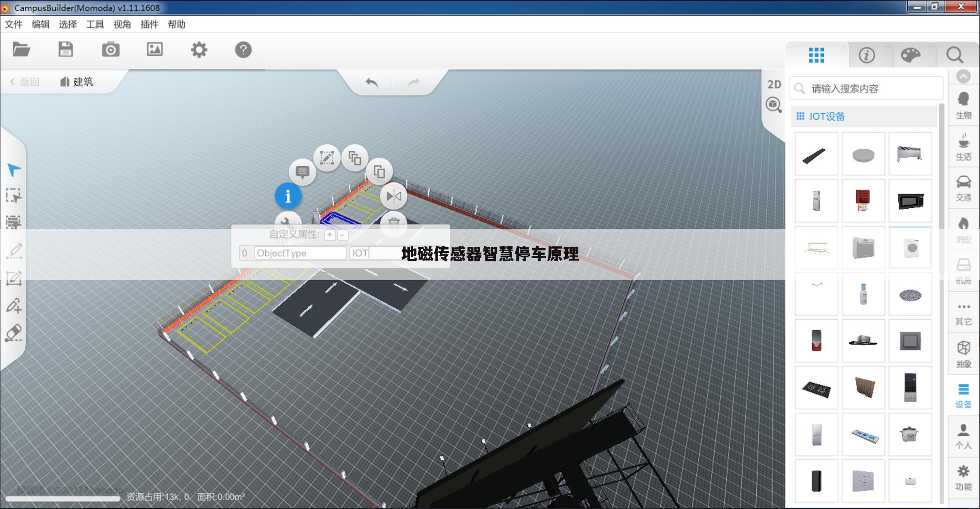Pick the red fire alarm box thumbnail
980x509 pixels.
point(863,200)
